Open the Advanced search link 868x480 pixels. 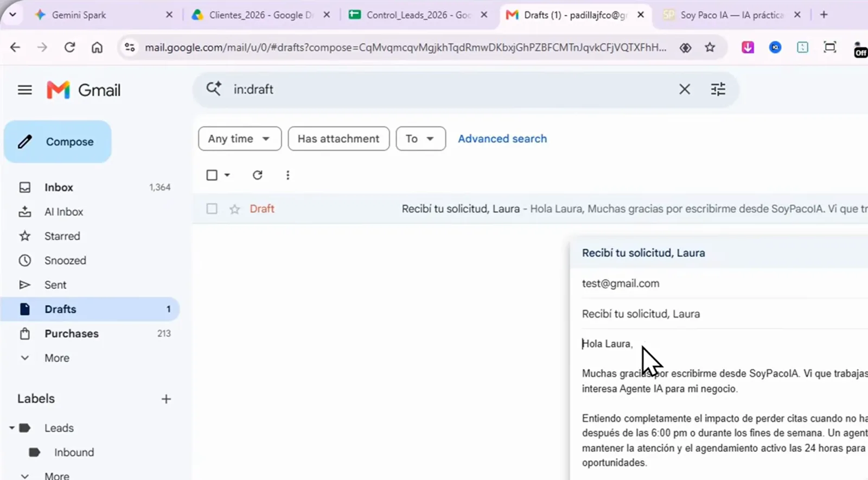pyautogui.click(x=502, y=138)
